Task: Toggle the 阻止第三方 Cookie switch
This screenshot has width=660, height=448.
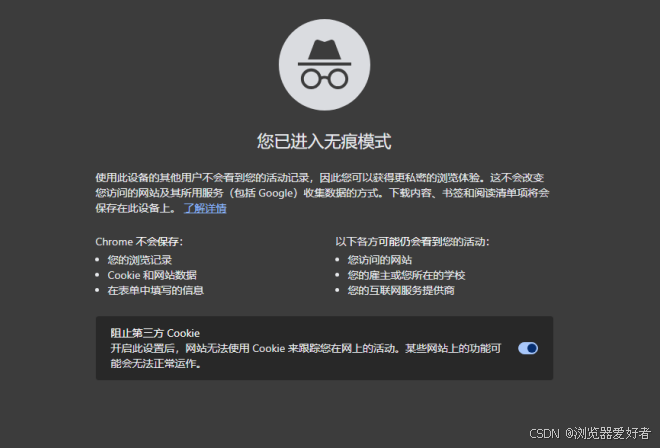Action: pos(528,348)
